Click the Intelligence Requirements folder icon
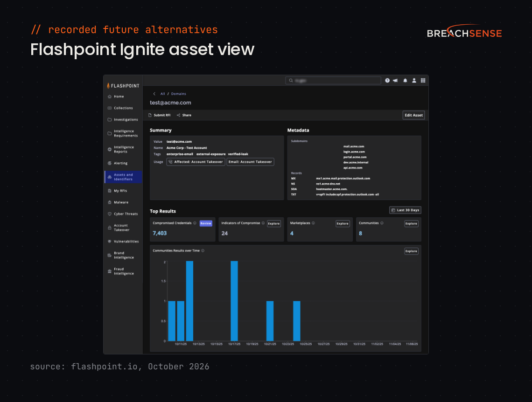 tap(110, 133)
